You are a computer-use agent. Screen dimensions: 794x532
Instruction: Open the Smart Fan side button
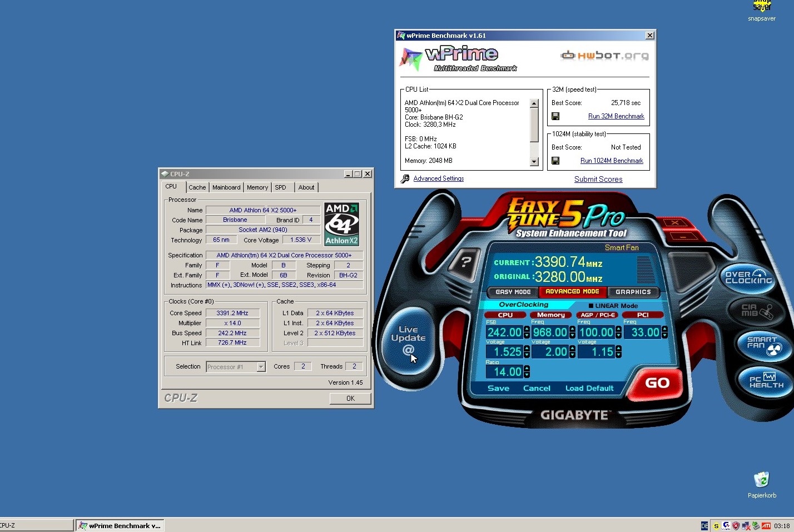(763, 345)
